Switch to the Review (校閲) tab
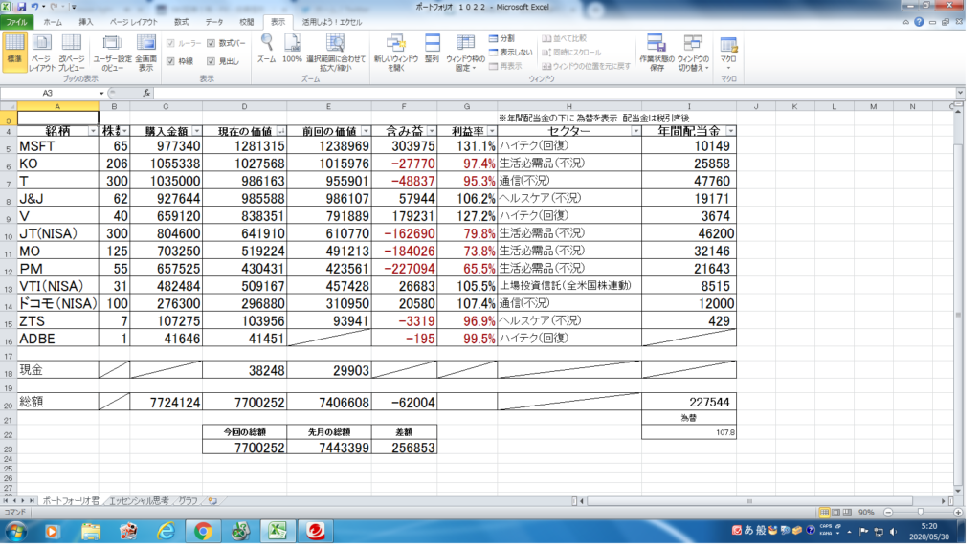The height and width of the screenshot is (548, 980). (247, 22)
